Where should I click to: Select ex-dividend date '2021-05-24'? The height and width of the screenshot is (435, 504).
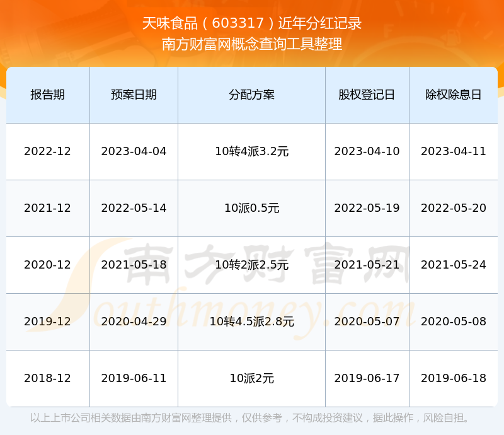tap(453, 265)
